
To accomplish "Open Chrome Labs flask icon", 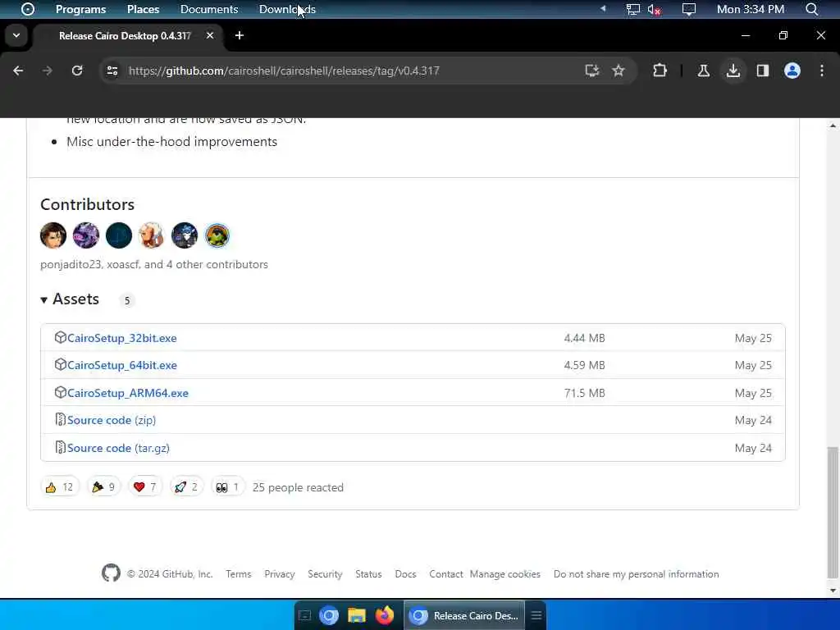I will (x=703, y=71).
